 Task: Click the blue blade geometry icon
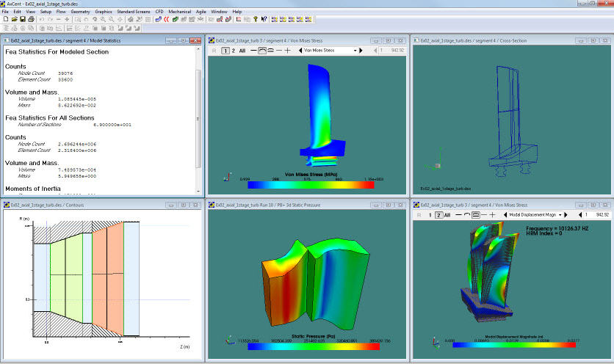pyautogui.click(x=159, y=19)
